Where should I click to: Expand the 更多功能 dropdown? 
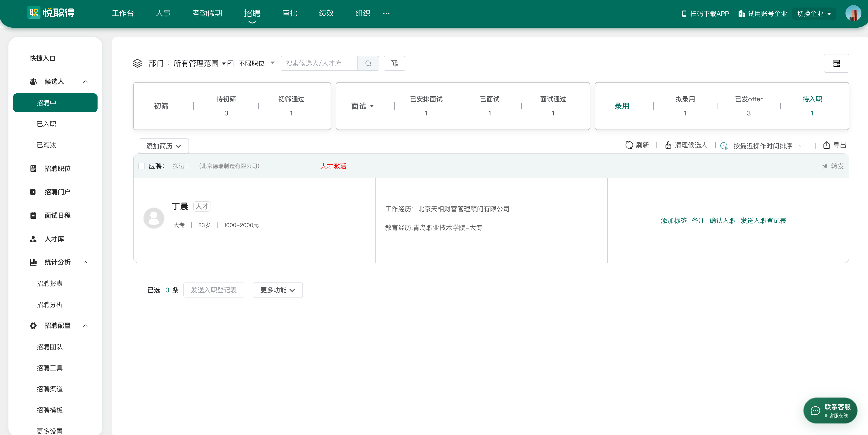(278, 290)
